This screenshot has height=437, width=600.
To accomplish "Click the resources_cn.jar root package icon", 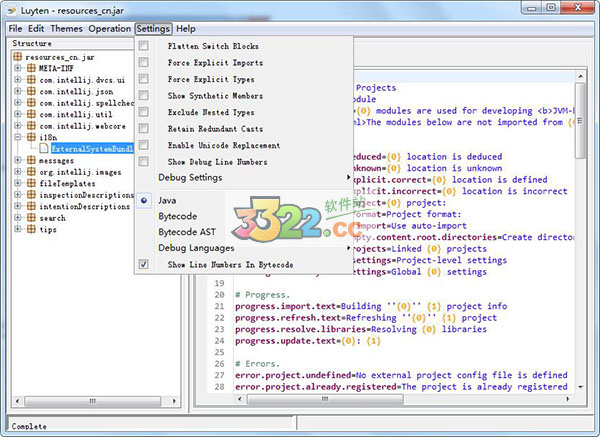I will pyautogui.click(x=19, y=58).
